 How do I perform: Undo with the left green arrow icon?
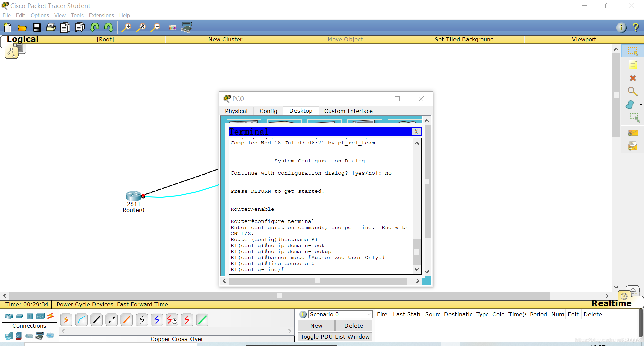94,28
